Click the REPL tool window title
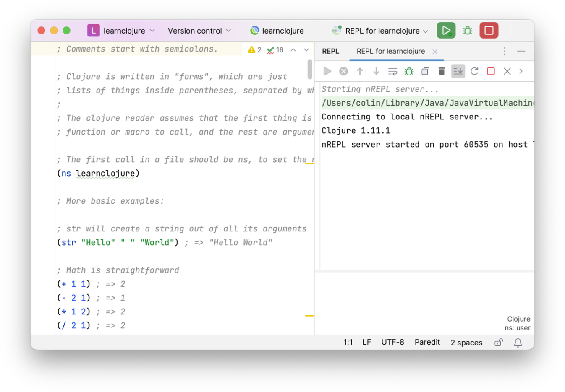565x392 pixels. (330, 51)
